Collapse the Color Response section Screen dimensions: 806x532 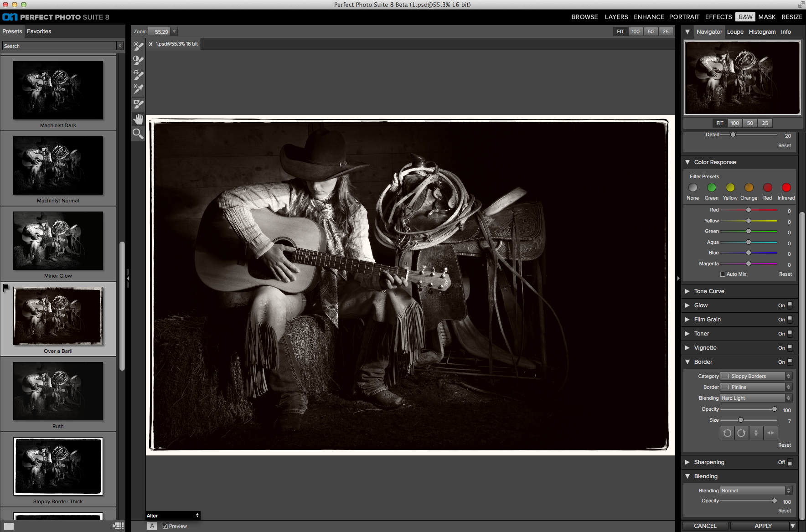coord(687,162)
